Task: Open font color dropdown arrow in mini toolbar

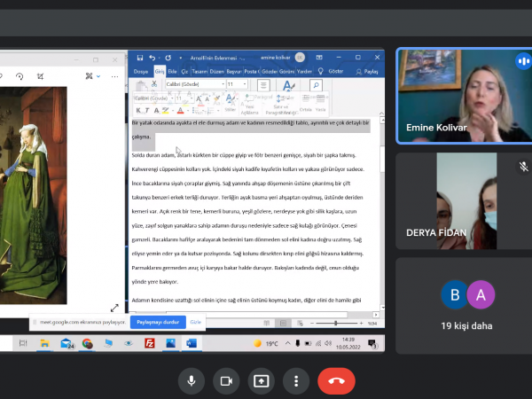Action: point(188,111)
